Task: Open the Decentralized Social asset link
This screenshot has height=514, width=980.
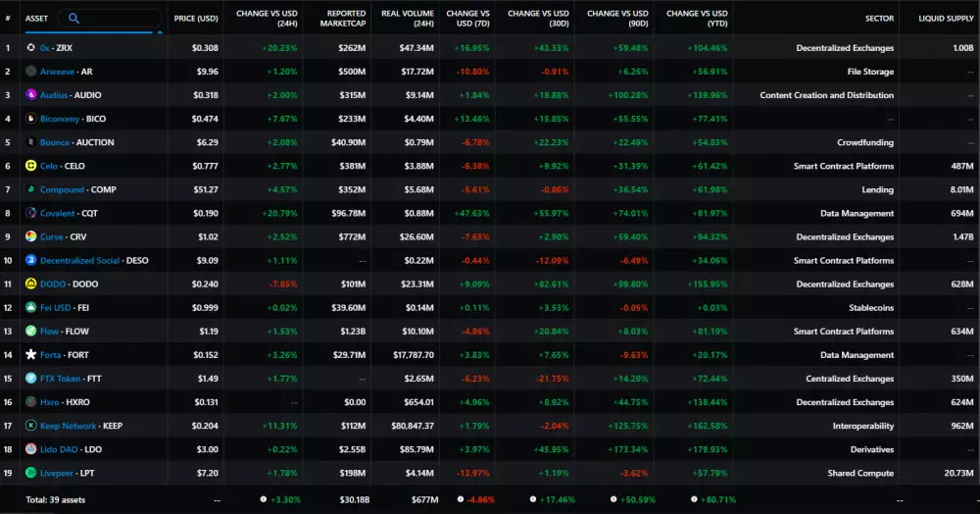Action: point(80,260)
